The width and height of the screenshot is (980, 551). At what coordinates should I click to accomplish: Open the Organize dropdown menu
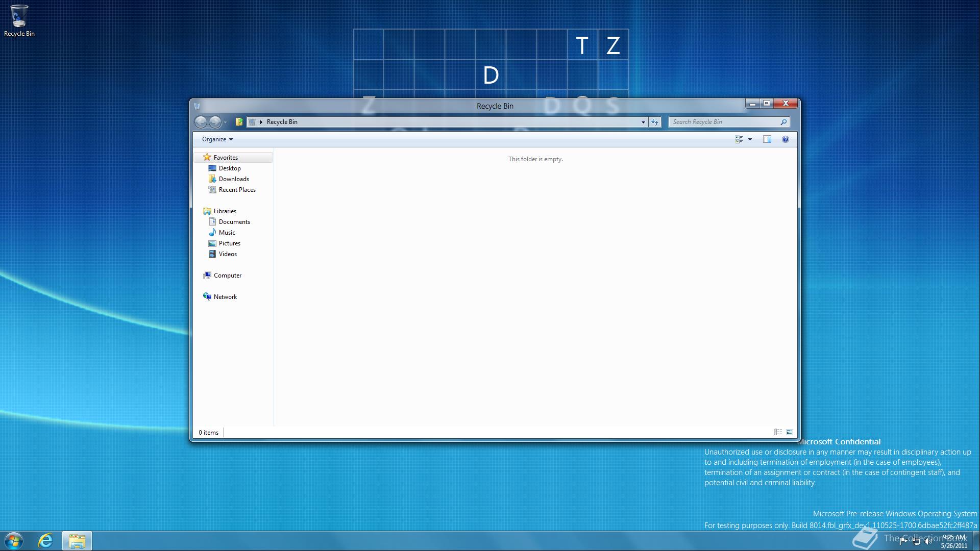[217, 139]
